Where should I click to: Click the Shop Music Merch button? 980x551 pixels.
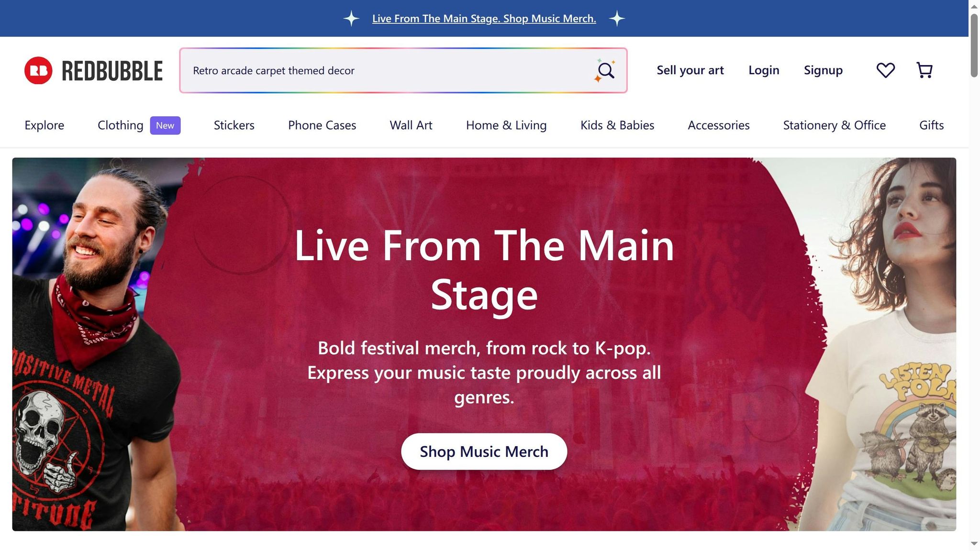click(x=484, y=452)
